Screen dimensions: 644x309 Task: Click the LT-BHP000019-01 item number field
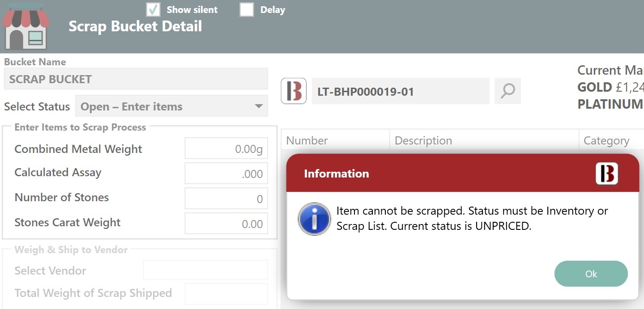(400, 92)
